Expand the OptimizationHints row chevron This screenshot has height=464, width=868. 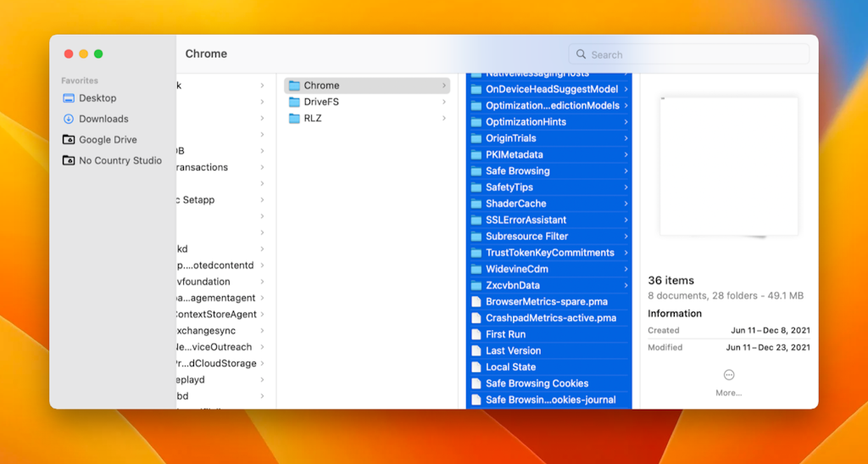coord(626,122)
